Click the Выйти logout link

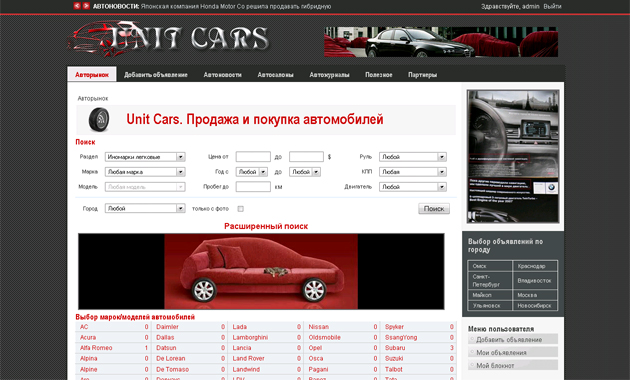552,6
